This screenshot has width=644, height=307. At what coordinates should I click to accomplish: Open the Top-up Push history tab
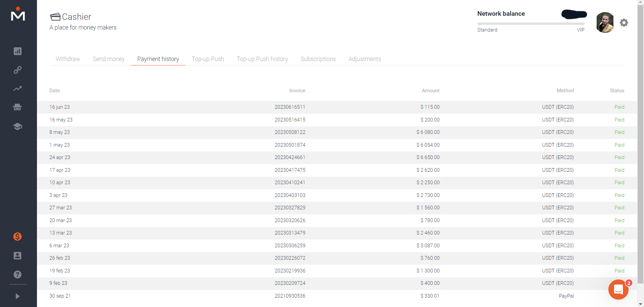[262, 59]
